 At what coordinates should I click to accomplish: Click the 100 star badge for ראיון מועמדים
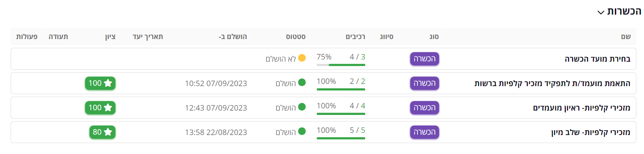pyautogui.click(x=100, y=108)
